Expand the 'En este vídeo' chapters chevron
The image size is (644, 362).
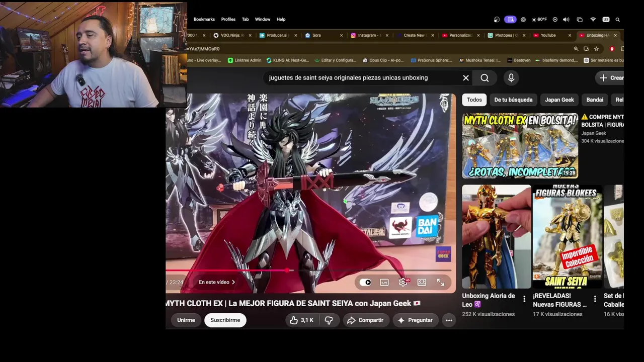pos(233,283)
